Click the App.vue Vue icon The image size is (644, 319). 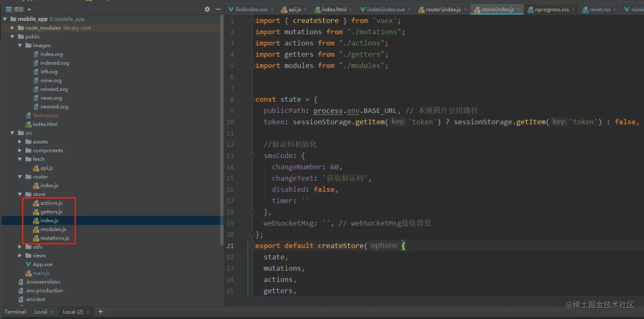click(x=29, y=264)
